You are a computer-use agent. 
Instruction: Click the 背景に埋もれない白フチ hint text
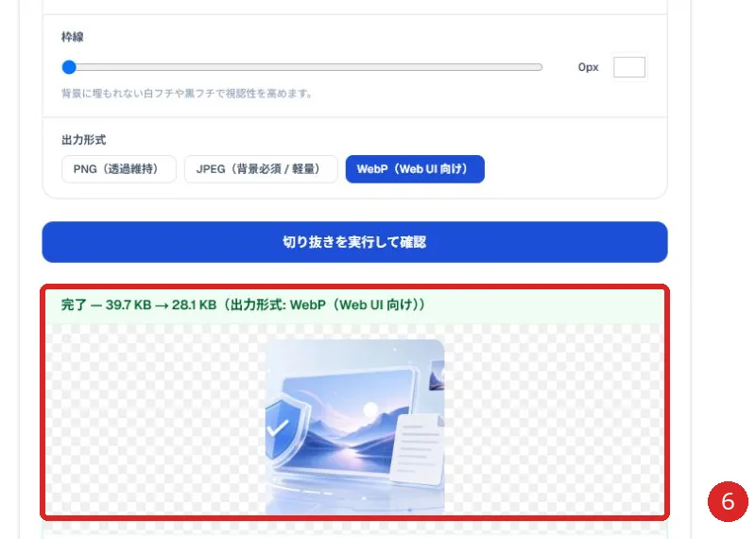[x=187, y=94]
